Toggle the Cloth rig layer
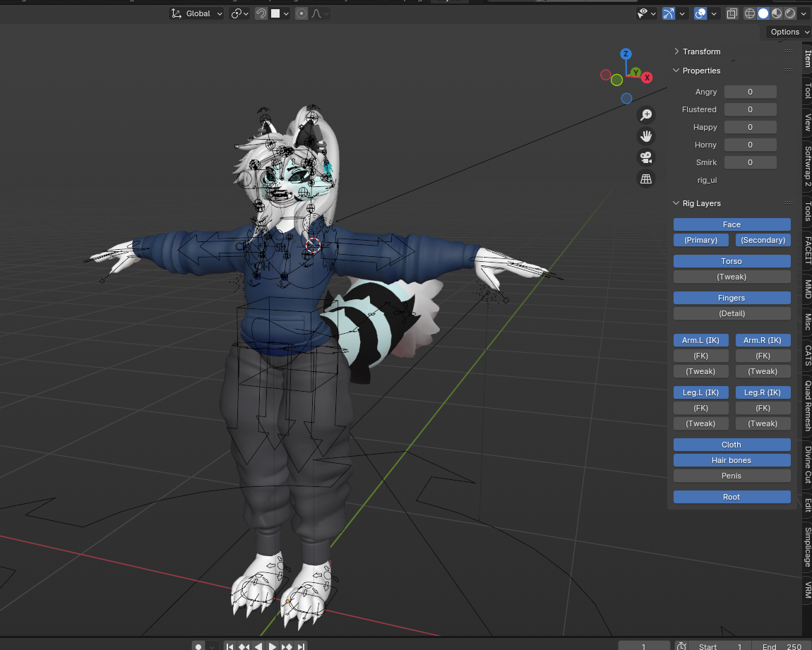The height and width of the screenshot is (650, 812). pyautogui.click(x=732, y=445)
